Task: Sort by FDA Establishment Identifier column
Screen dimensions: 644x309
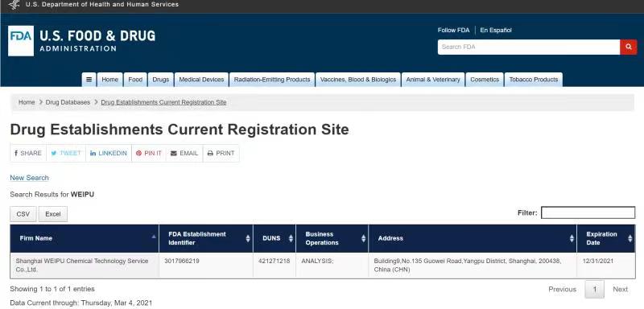Action: (x=206, y=238)
